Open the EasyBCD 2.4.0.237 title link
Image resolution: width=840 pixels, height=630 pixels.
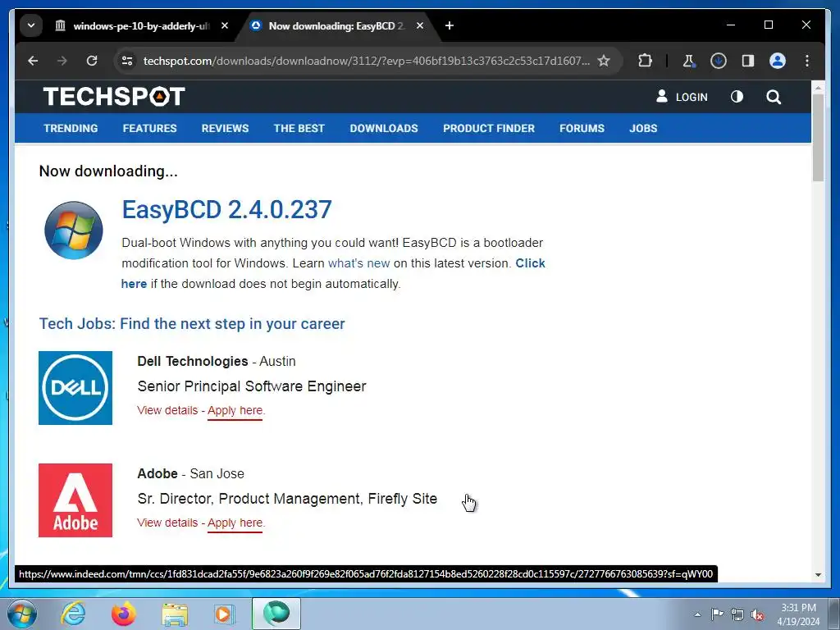[x=227, y=209]
